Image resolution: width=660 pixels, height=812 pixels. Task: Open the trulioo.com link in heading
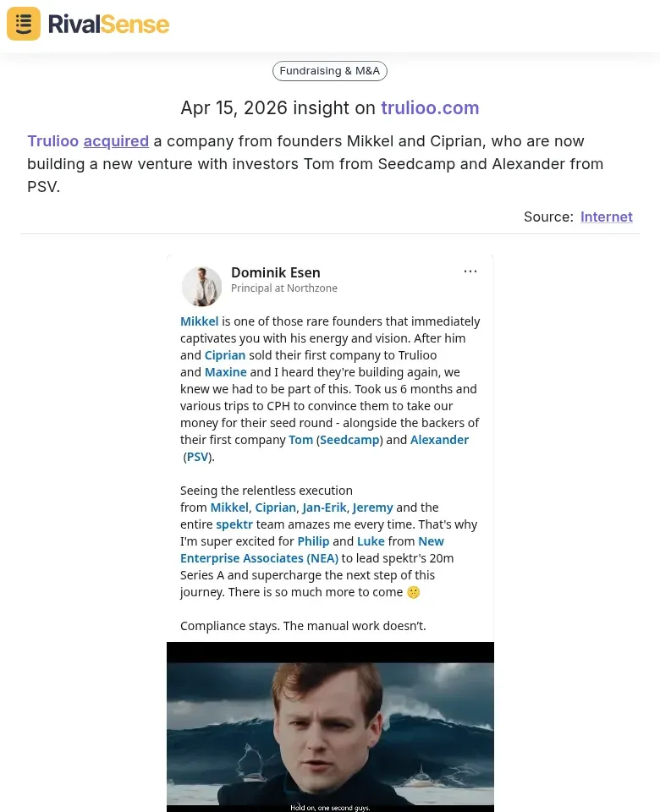[x=430, y=108]
